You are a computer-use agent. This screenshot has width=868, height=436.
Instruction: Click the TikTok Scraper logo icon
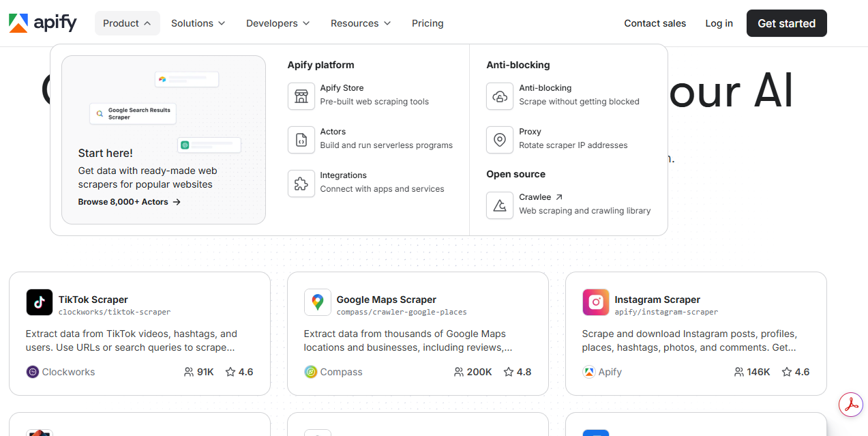(40, 302)
